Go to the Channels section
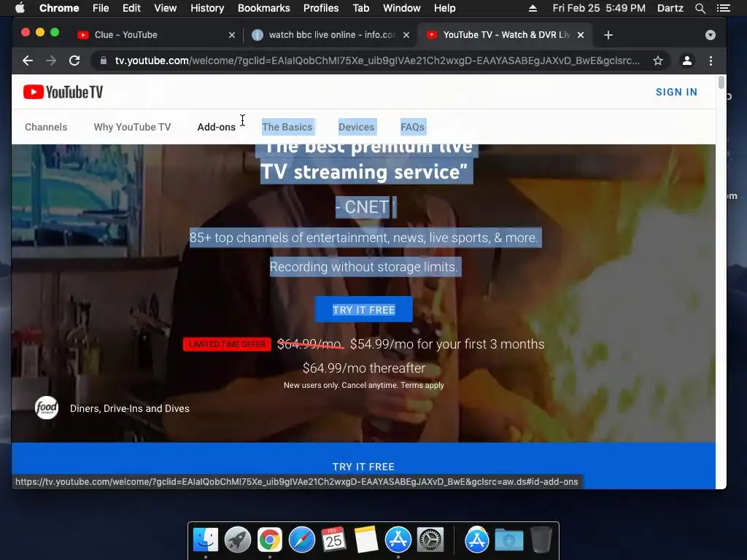Image resolution: width=747 pixels, height=560 pixels. (x=46, y=127)
